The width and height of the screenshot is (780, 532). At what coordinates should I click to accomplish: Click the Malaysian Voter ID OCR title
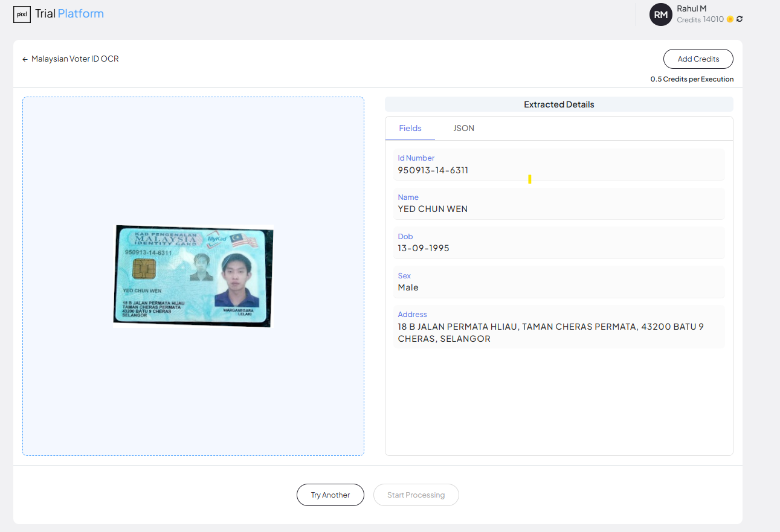pyautogui.click(x=76, y=59)
